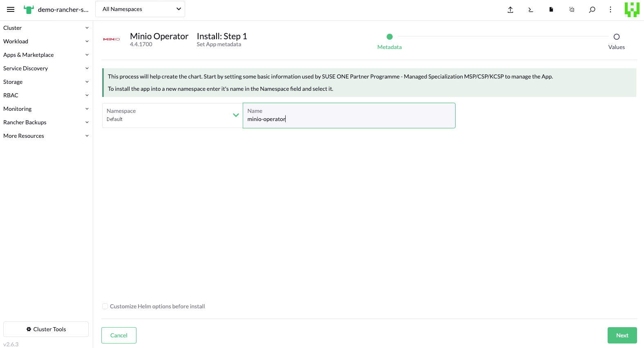Screen dimensions: 644x348
Task: Open the kubectl shell icon
Action: [x=531, y=10]
